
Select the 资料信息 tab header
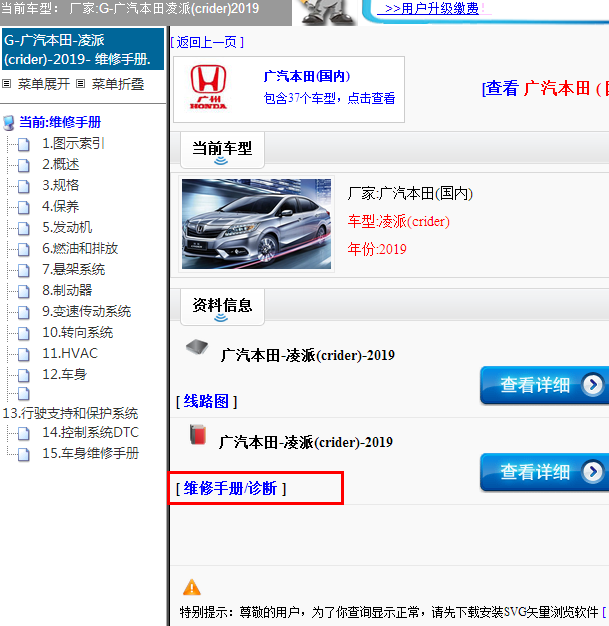point(222,307)
